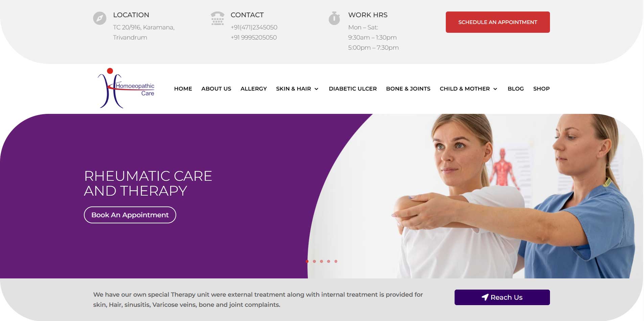Select the fifth slider dot

[336, 261]
